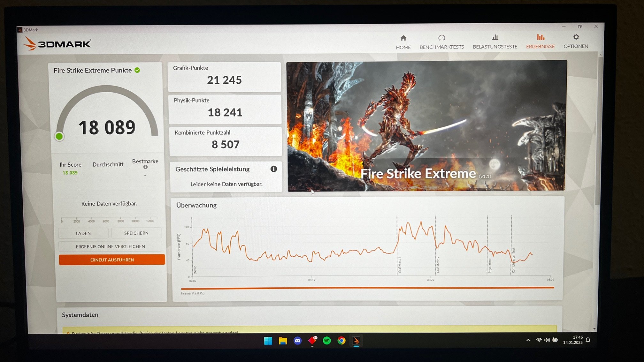Click Ergebnis Online Vergleichen button

point(110,246)
